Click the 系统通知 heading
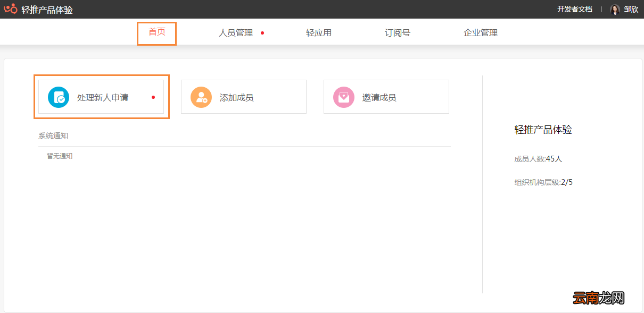This screenshot has width=644, height=313. coord(53,136)
